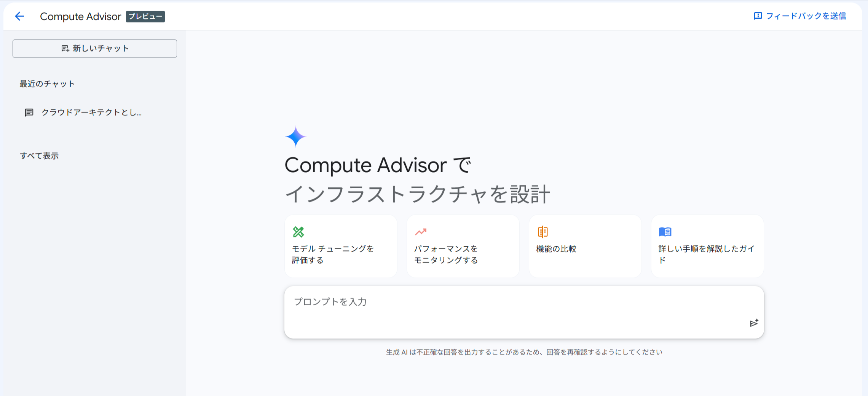
Task: Show all chats via すべて表示
Action: (x=39, y=156)
